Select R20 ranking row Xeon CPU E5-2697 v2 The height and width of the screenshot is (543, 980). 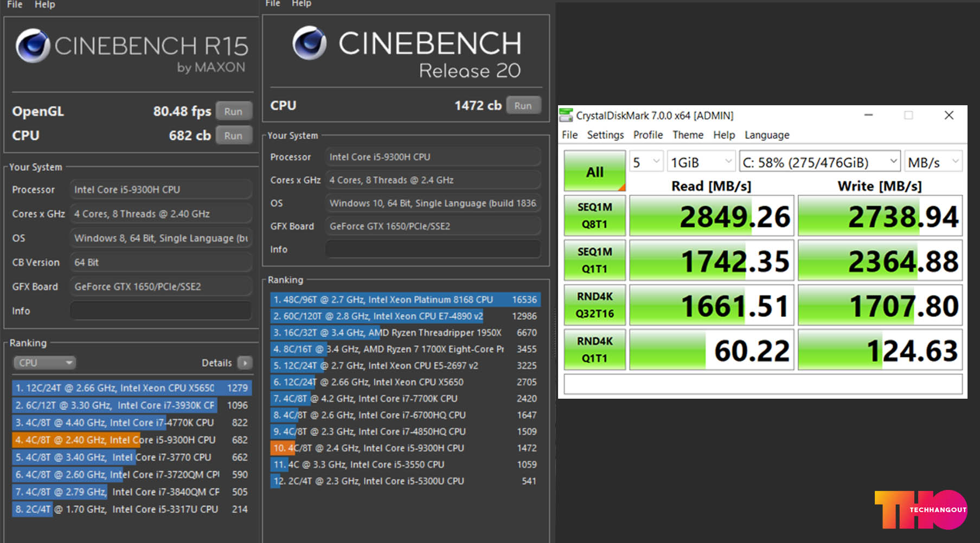coord(405,366)
